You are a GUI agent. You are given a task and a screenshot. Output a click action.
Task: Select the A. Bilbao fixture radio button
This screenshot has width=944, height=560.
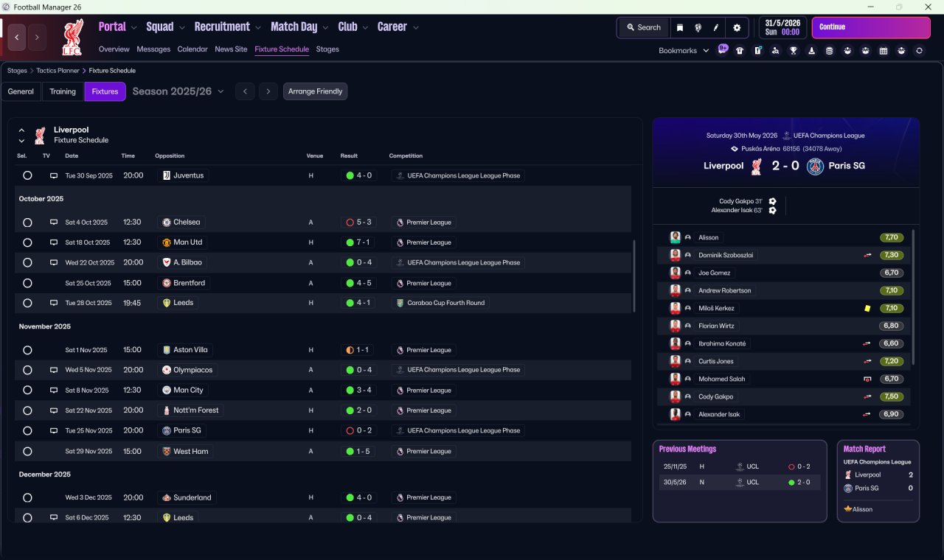(x=27, y=262)
